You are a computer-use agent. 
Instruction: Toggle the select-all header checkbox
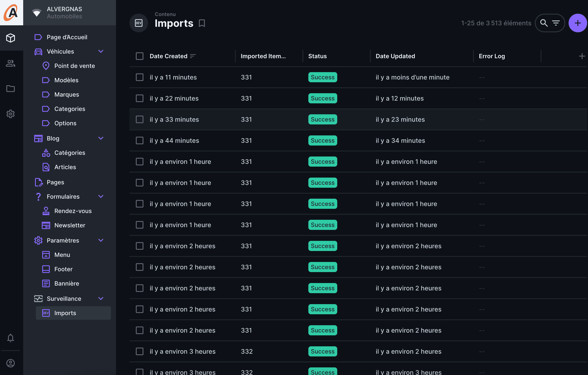(x=139, y=56)
